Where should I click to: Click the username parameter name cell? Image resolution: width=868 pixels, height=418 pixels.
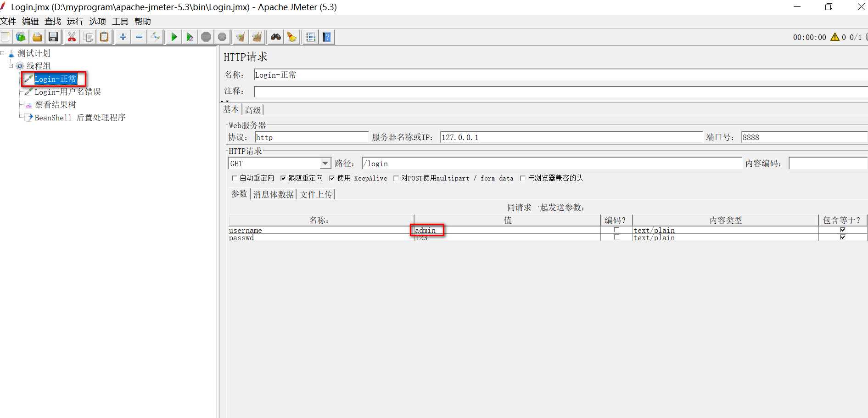click(x=321, y=230)
